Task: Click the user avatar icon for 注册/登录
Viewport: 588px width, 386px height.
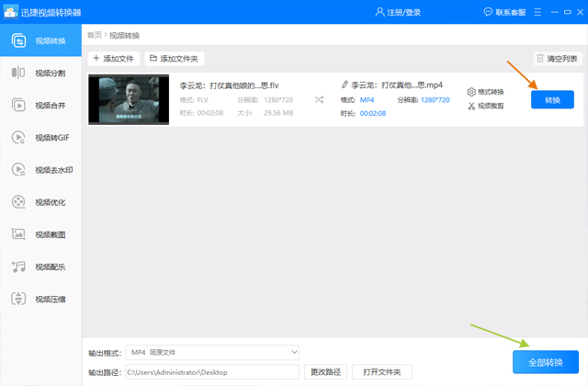Action: point(379,12)
